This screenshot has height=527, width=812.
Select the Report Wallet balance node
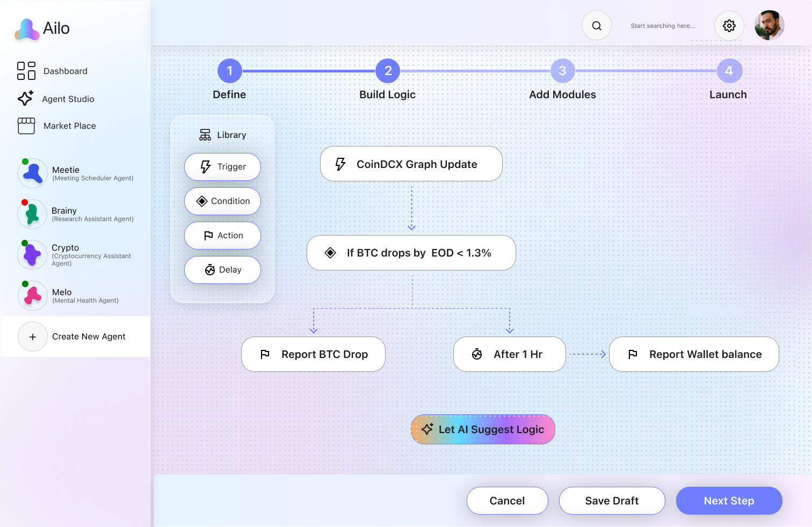point(694,354)
